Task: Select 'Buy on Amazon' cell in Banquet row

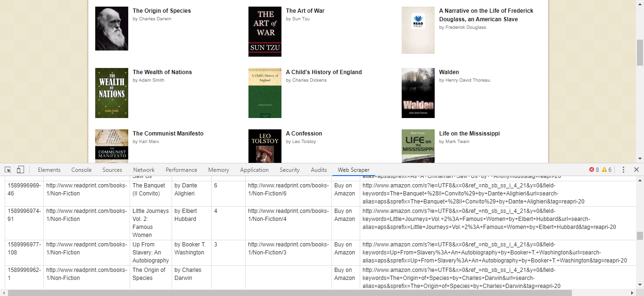Action: point(346,194)
